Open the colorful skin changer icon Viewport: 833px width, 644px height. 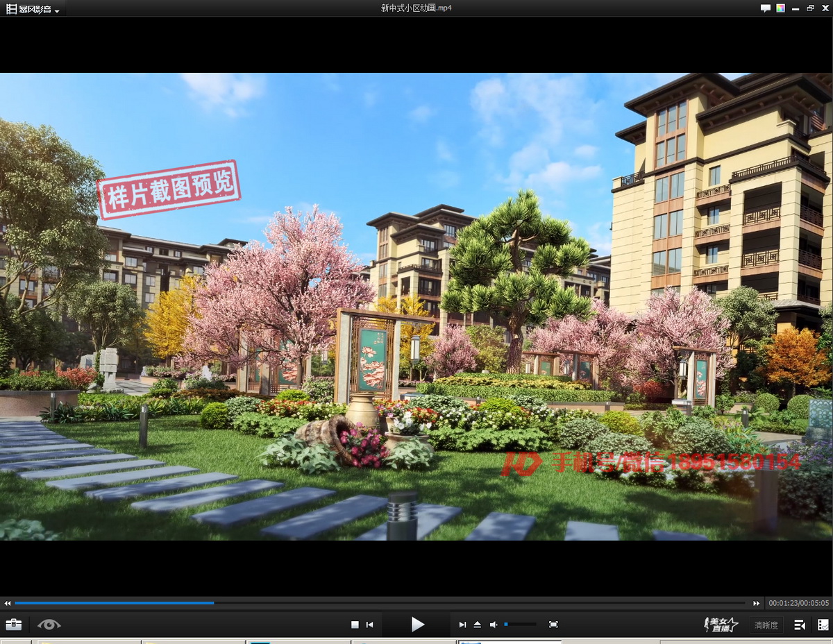tap(781, 8)
